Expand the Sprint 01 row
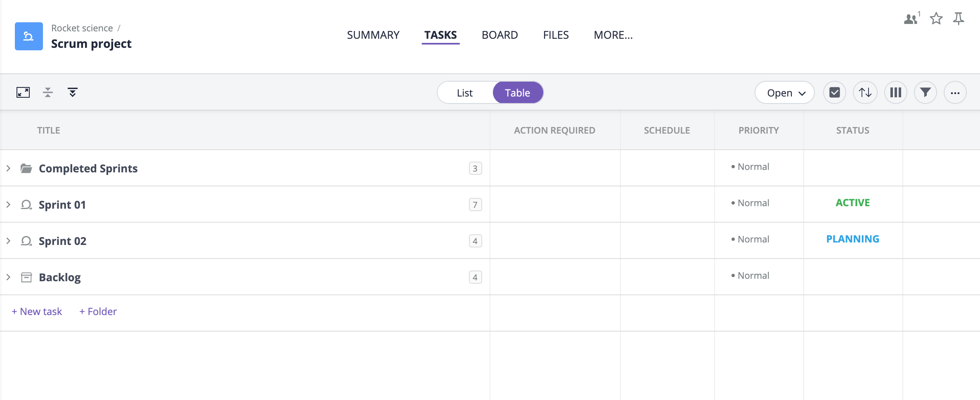 (x=8, y=205)
